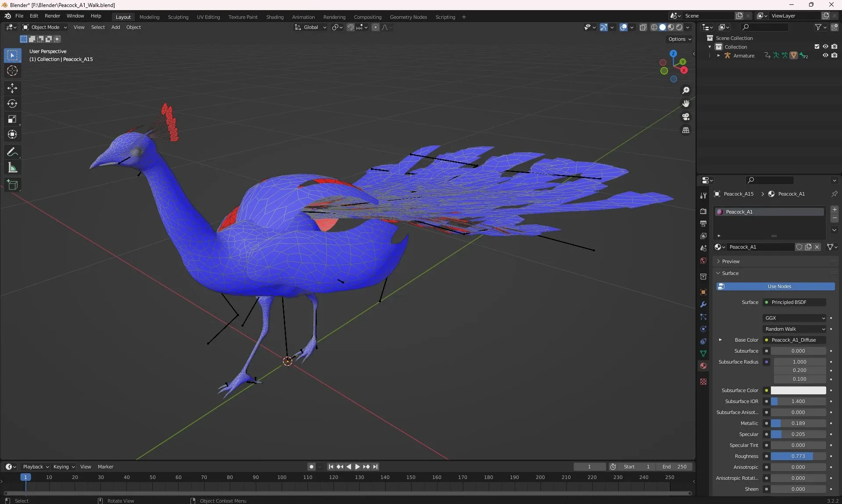Toggle Snap magnet in the 3D viewport header

coord(351,27)
